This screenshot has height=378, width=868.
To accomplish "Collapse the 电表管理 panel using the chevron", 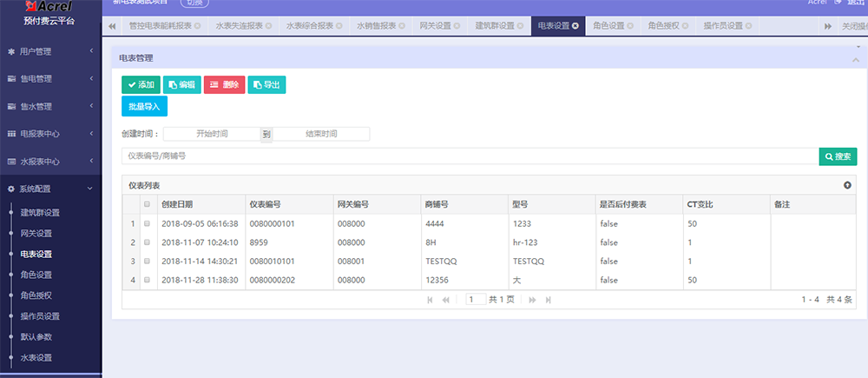I will pyautogui.click(x=854, y=58).
